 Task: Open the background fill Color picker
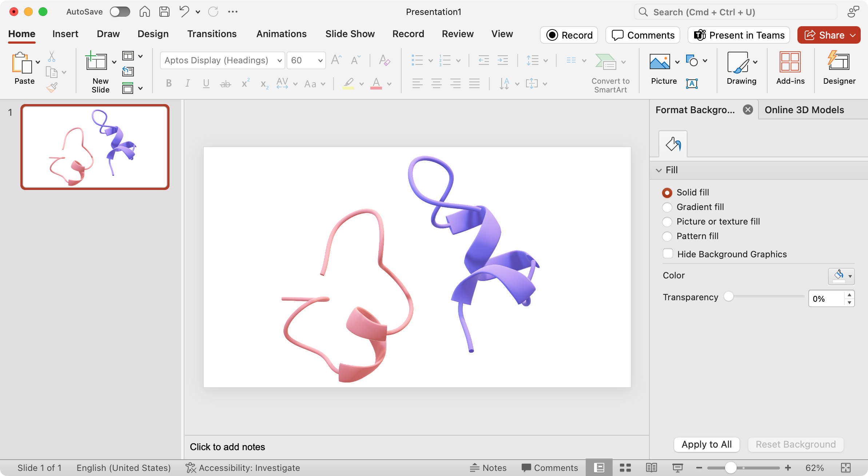(841, 276)
